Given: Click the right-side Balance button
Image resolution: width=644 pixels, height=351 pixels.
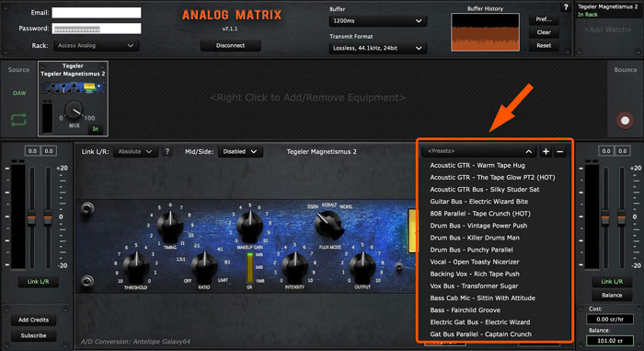Looking at the screenshot, I should pyautogui.click(x=612, y=295).
